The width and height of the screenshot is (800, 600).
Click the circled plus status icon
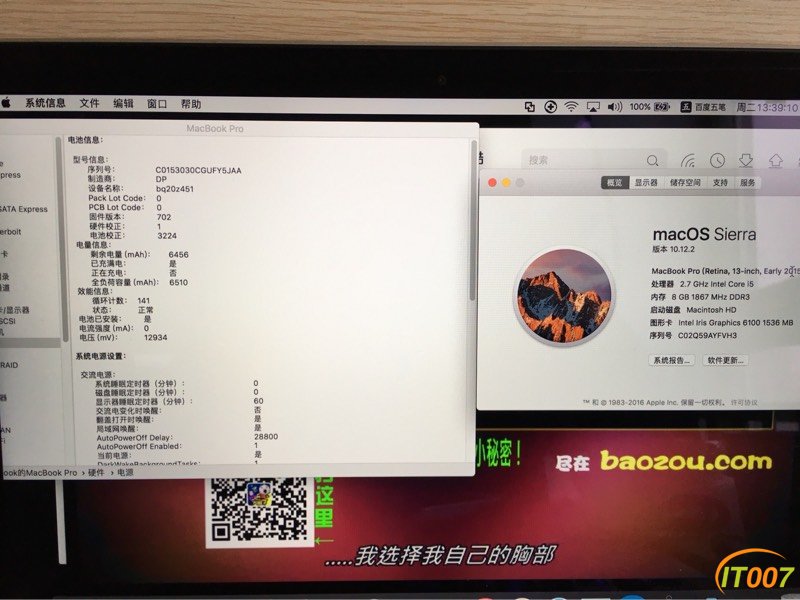550,107
